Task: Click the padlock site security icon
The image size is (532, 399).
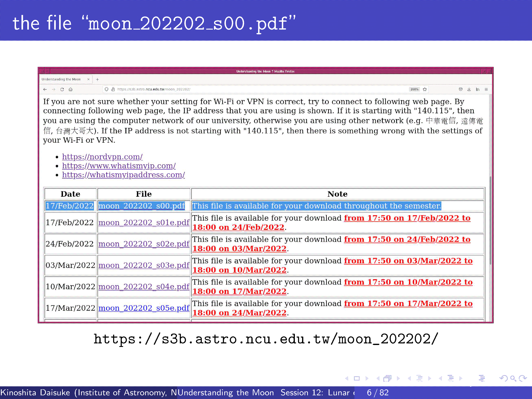Action: tap(113, 89)
